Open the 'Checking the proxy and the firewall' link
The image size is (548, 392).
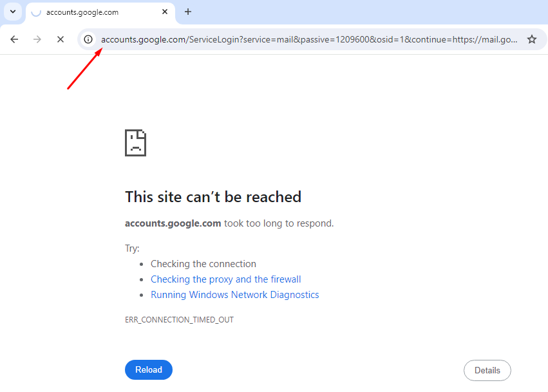225,279
